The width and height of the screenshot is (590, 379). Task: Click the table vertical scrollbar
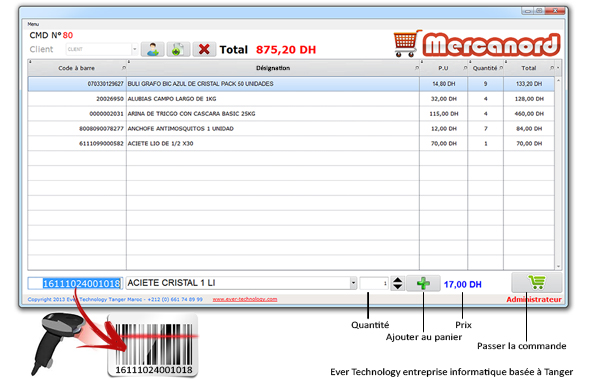pyautogui.click(x=558, y=174)
